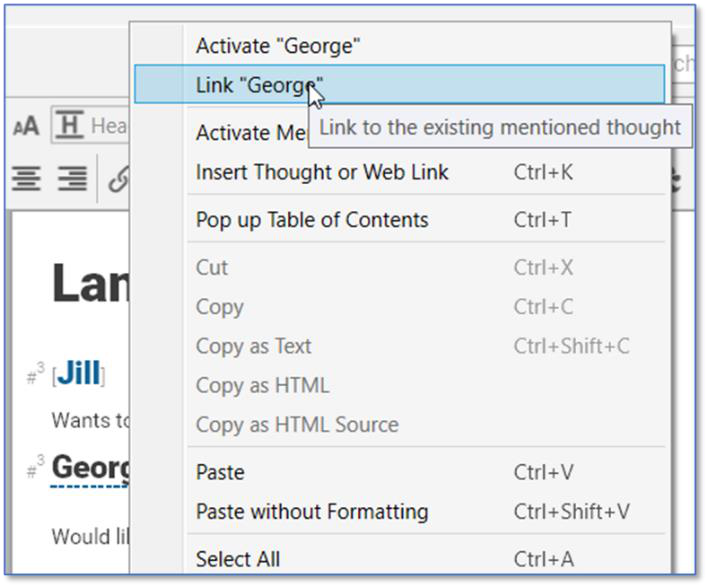Click Cut in the context menu
This screenshot has height=587, width=708.
pos(212,268)
